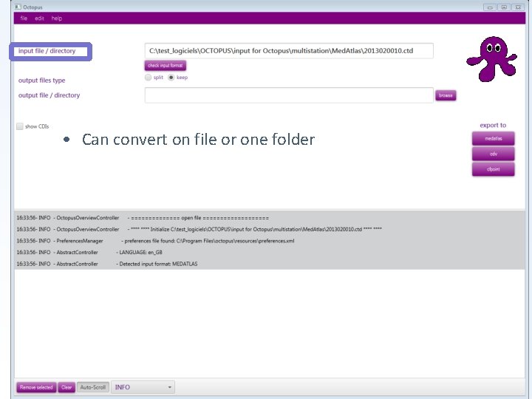Minimize the Octopus window
Screen dimensions: 532x399
click(490, 7)
